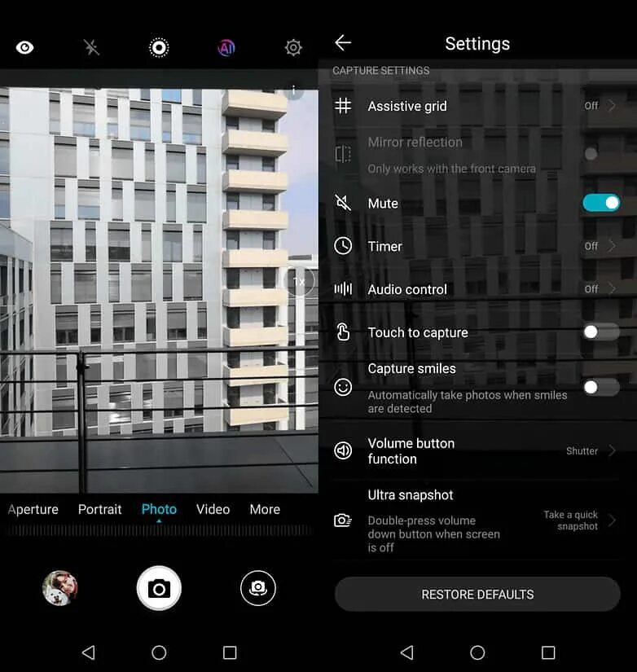
Task: Switch to Aperture mode
Action: [x=33, y=509]
